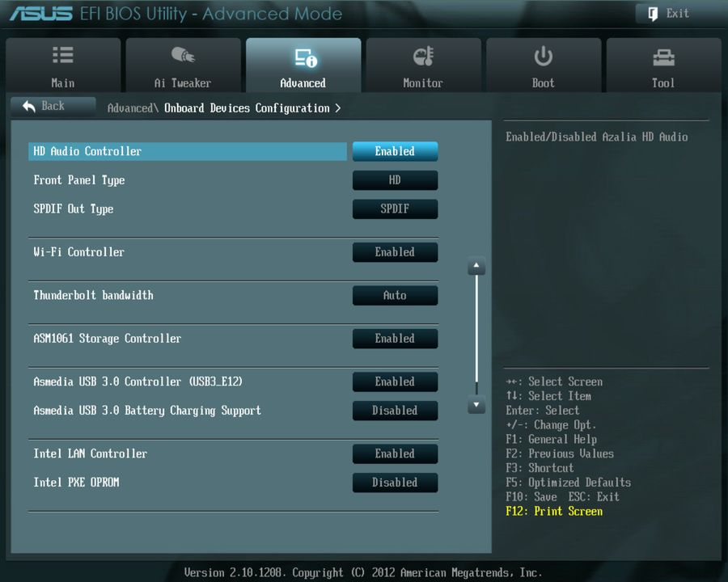Click the Advanced\ breadcrumb link
Viewport: 728px width, 582px height.
[x=133, y=108]
